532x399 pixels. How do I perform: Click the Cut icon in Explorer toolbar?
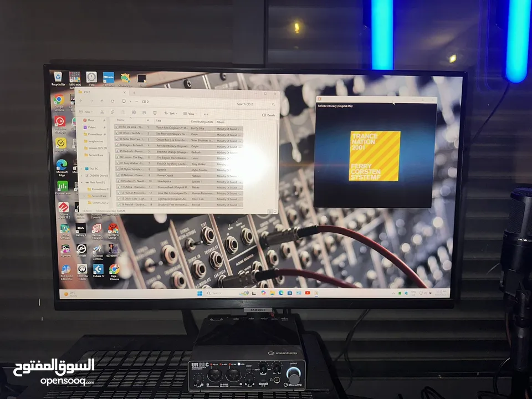(102, 112)
